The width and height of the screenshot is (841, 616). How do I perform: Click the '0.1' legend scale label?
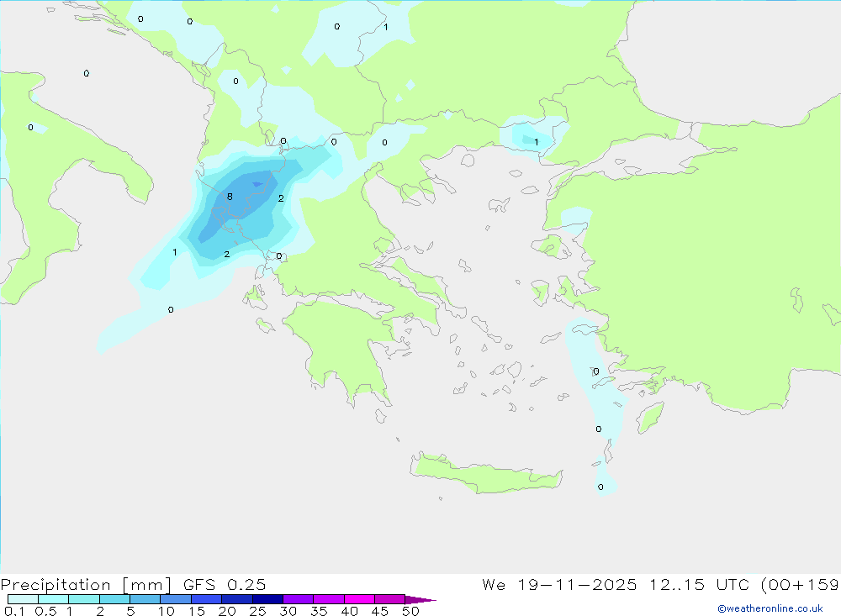[x=14, y=611]
